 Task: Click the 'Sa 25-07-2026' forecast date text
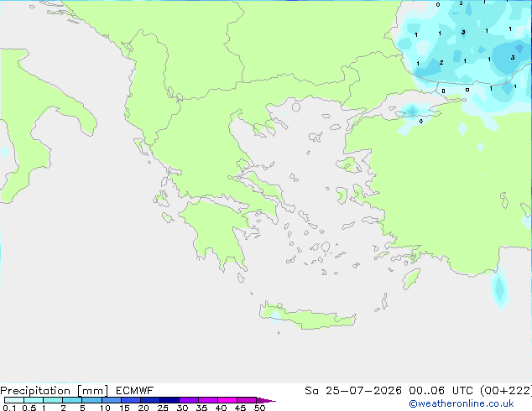[353, 391]
